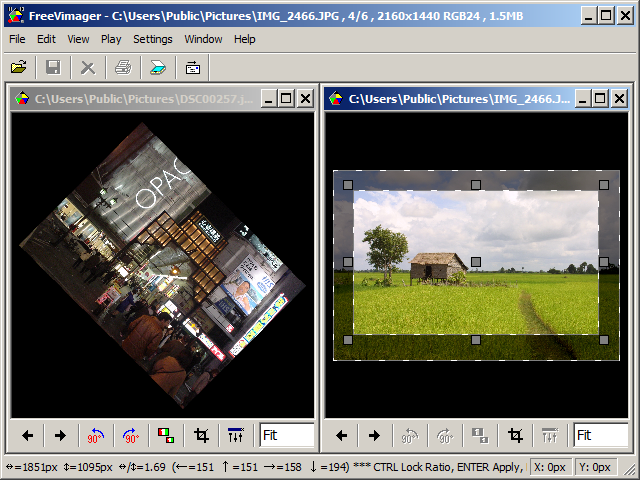Activate crop tool in DSC00257 window
Screen dimensions: 640x480
click(201, 436)
